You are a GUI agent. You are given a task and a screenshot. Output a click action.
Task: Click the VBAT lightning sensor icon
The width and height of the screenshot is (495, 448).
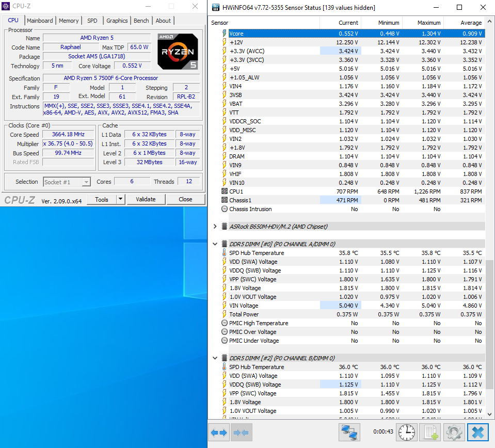(224, 104)
